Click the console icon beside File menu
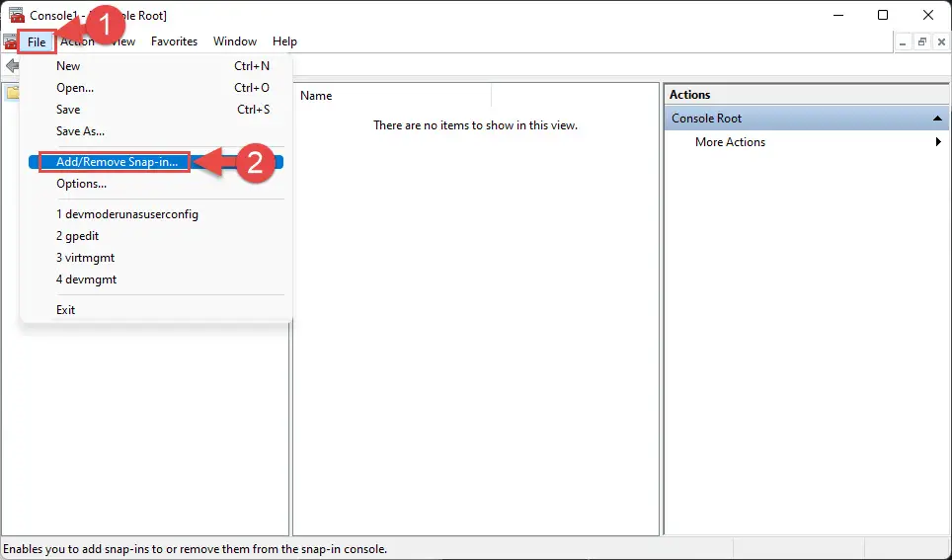This screenshot has width=952, height=560. (x=10, y=41)
